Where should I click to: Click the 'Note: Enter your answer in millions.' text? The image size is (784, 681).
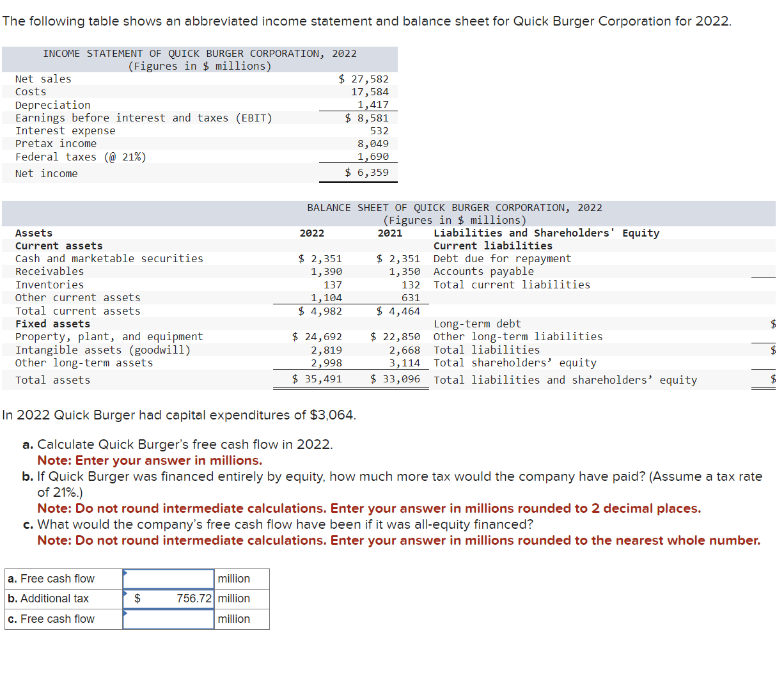[150, 460]
